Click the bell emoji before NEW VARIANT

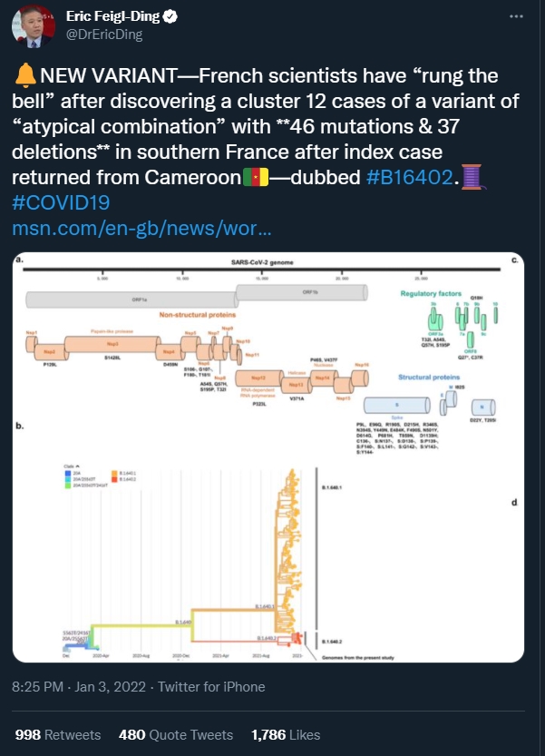[x=24, y=77]
